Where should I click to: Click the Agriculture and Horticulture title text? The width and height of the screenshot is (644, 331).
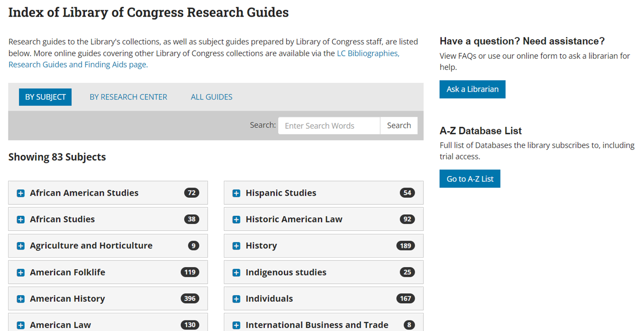(91, 246)
